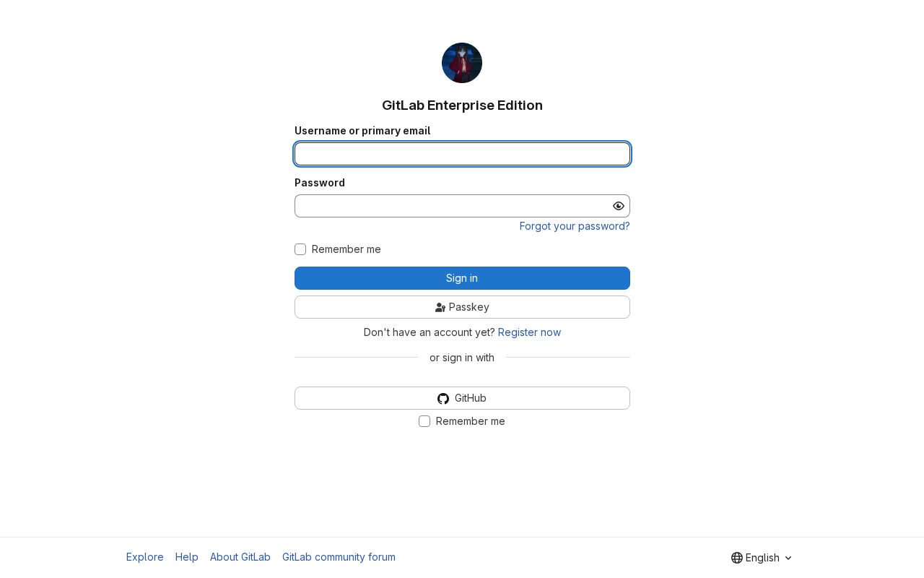Screen dimensions: 924x578
Task: Open the Explore footer link
Action: coord(145,557)
